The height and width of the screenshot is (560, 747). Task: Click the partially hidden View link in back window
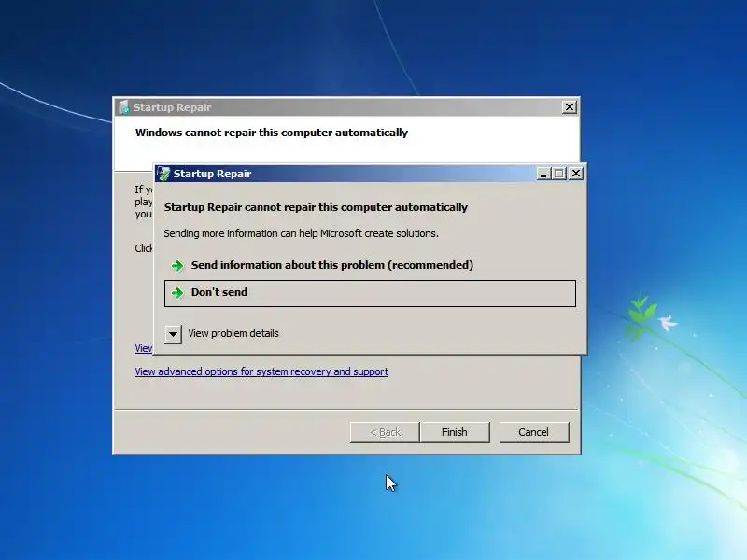[x=144, y=348]
